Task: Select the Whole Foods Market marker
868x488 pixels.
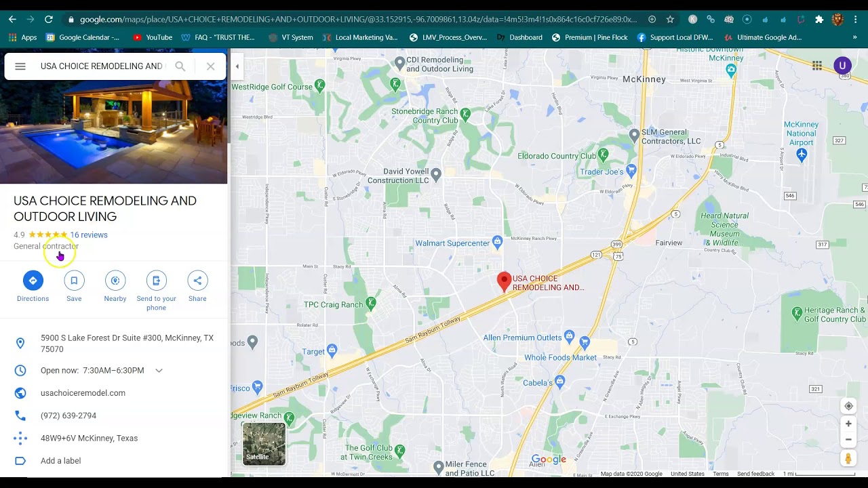Action: point(585,343)
